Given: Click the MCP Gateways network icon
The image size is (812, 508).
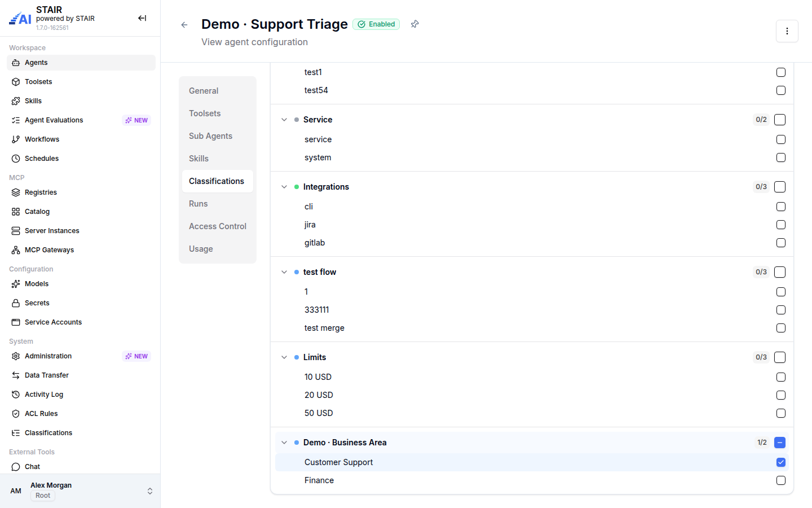Looking at the screenshot, I should pyautogui.click(x=16, y=250).
